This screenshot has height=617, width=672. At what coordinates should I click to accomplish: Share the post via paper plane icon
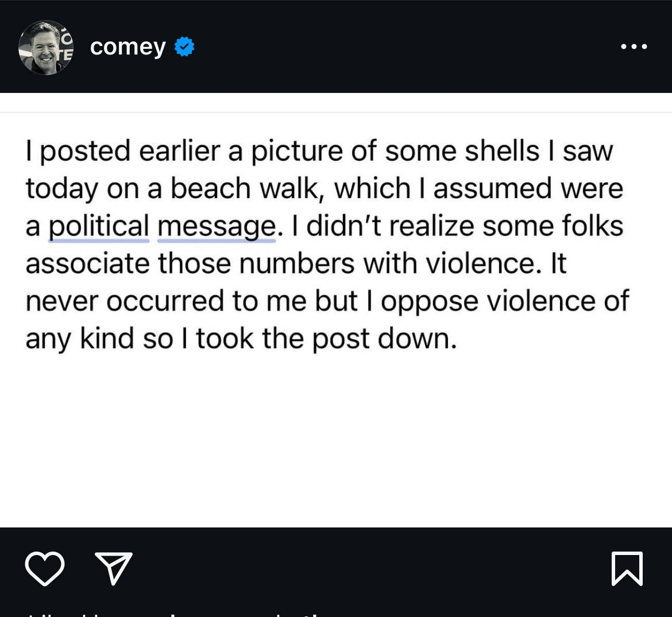pyautogui.click(x=114, y=569)
